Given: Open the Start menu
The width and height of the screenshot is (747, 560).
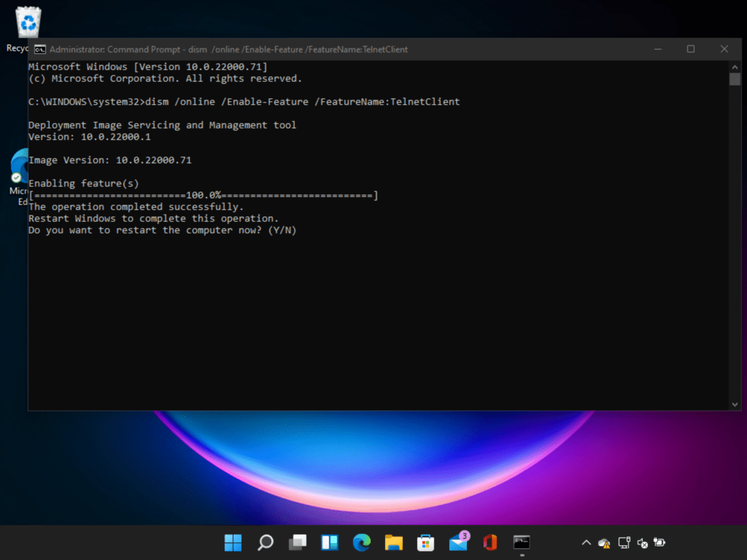Looking at the screenshot, I should point(233,542).
